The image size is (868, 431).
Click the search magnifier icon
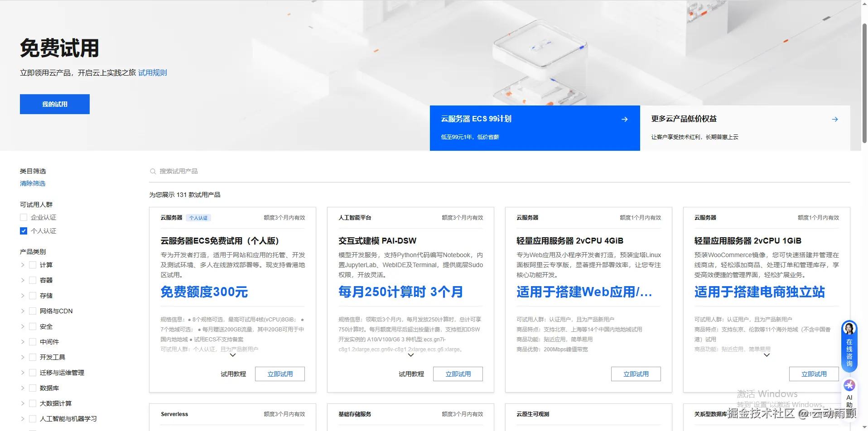coord(153,171)
